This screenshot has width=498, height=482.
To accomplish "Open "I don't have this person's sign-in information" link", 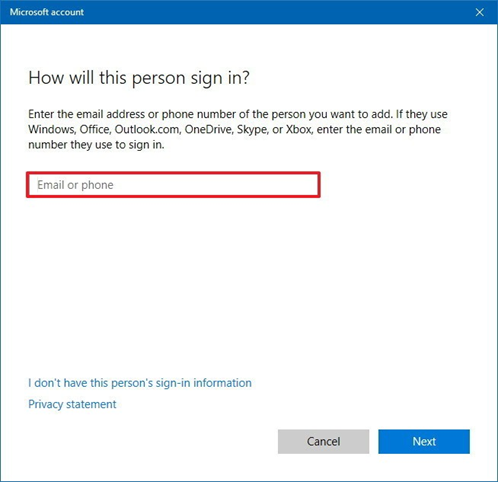I will (x=140, y=383).
